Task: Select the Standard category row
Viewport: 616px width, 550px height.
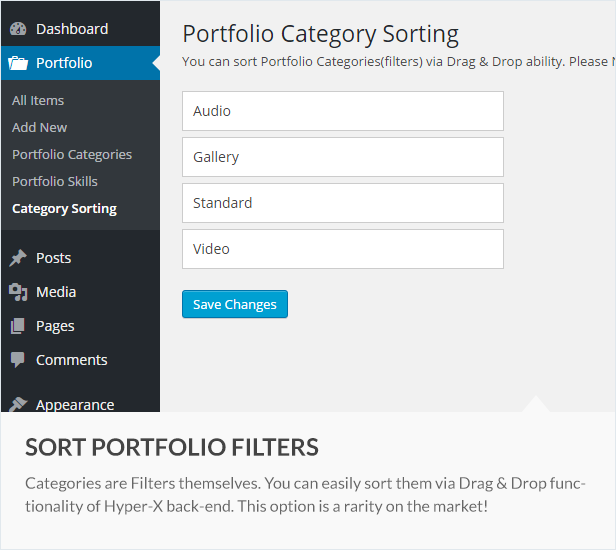Action: (x=342, y=203)
